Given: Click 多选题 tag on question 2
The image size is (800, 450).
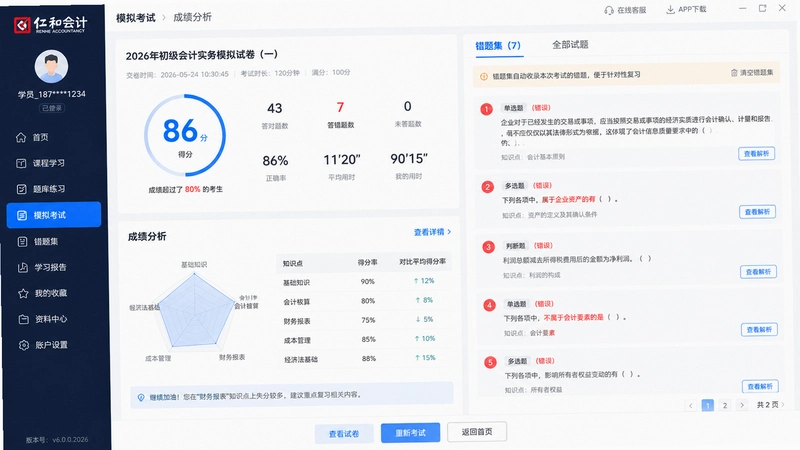Looking at the screenshot, I should click(514, 186).
